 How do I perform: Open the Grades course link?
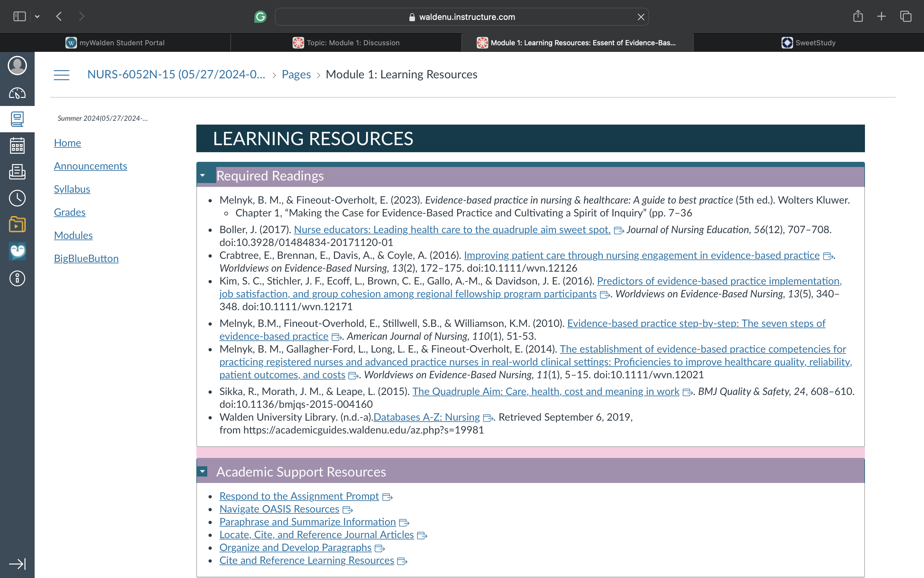70,212
